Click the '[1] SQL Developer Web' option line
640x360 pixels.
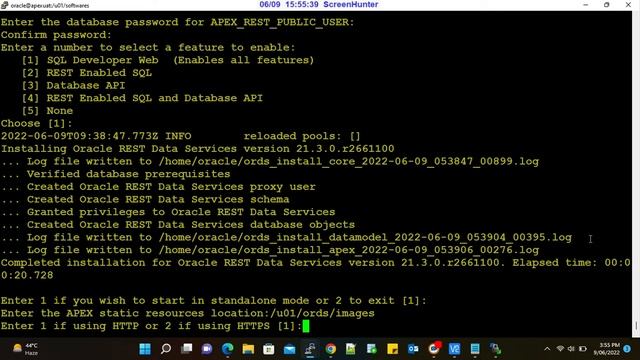click(x=168, y=60)
